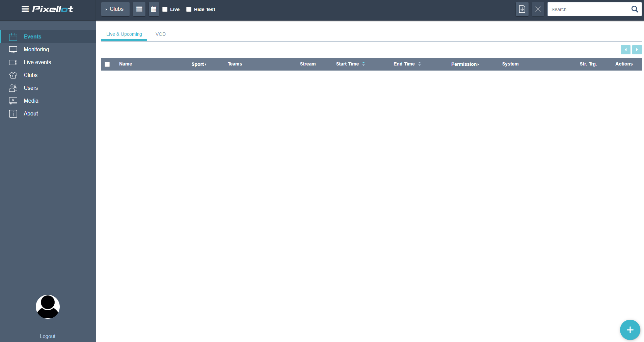The image size is (644, 342).
Task: Click the Media player icon
Action: (13, 101)
